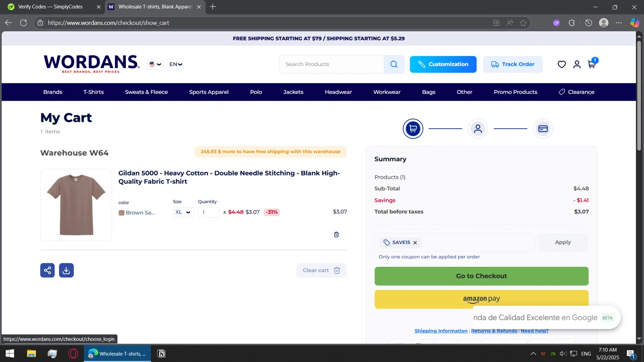Image resolution: width=644 pixels, height=362 pixels.
Task: Remove the SAVE15 coupon tag
Action: pyautogui.click(x=415, y=243)
